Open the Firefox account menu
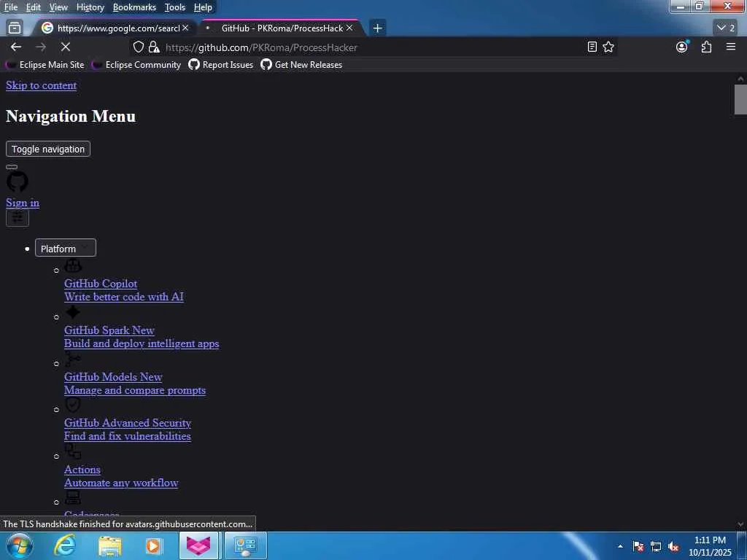Image resolution: width=747 pixels, height=560 pixels. pyautogui.click(x=682, y=47)
